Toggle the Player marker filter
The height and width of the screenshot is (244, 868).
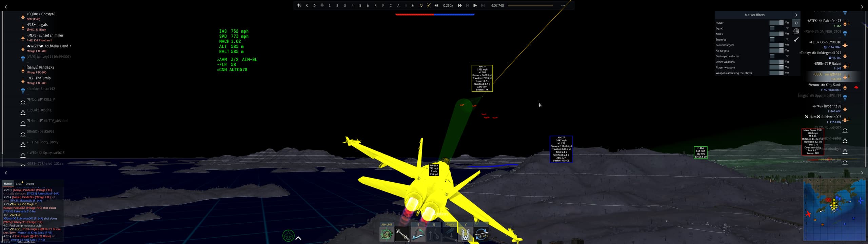776,23
